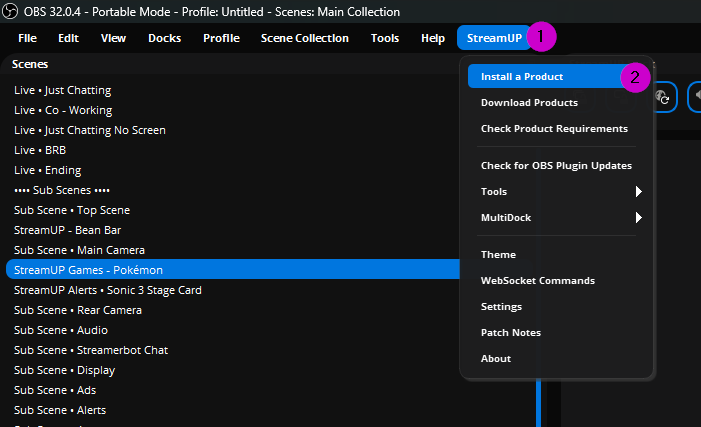Choose Check for OBS Plugin Updates
The image size is (701, 427).
click(556, 165)
